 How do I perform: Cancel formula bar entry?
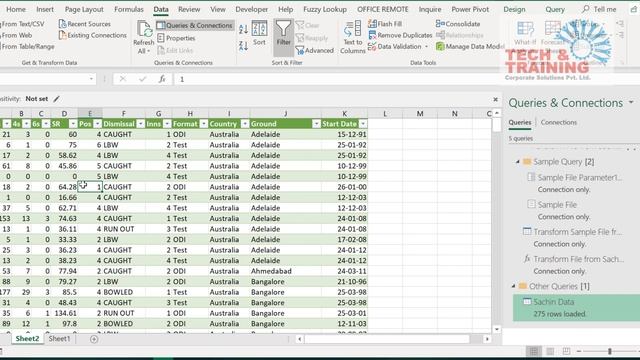122,79
